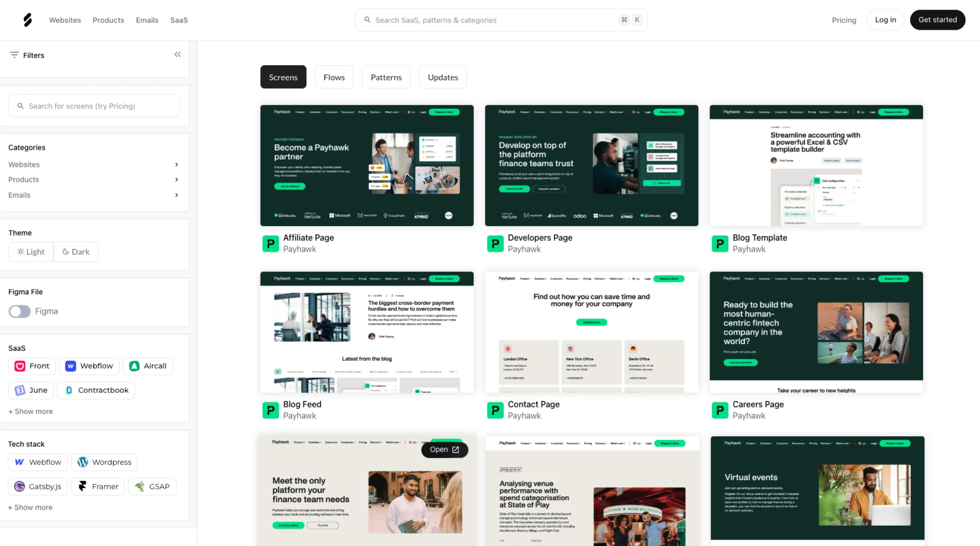The height and width of the screenshot is (546, 980).
Task: Select Gatsby.js under Tech stack
Action: click(38, 487)
